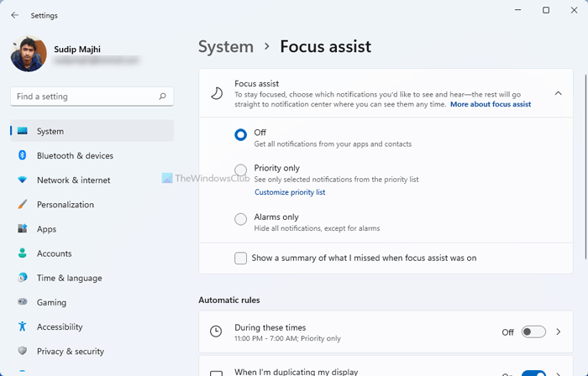Click the Network & internet wifi icon
The width and height of the screenshot is (588, 376).
point(22,180)
